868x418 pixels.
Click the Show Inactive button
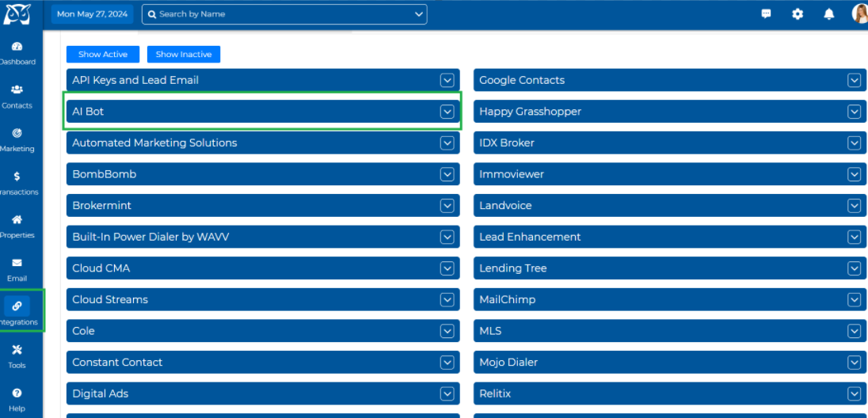(184, 55)
